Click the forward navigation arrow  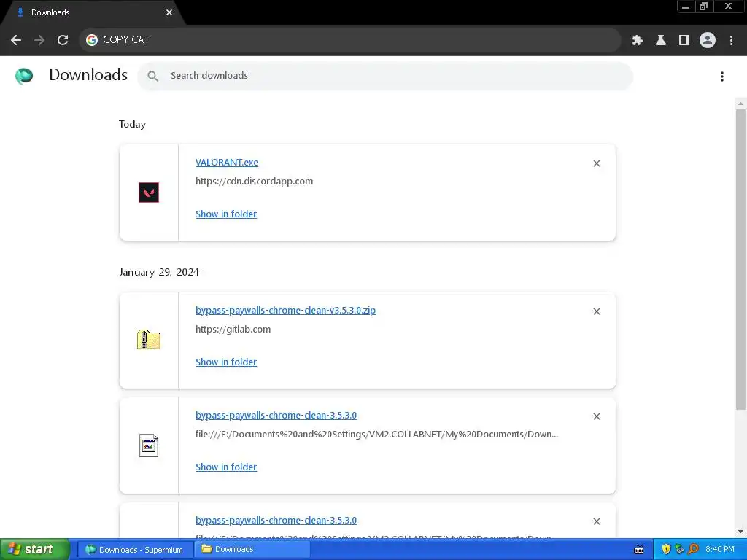39,40
